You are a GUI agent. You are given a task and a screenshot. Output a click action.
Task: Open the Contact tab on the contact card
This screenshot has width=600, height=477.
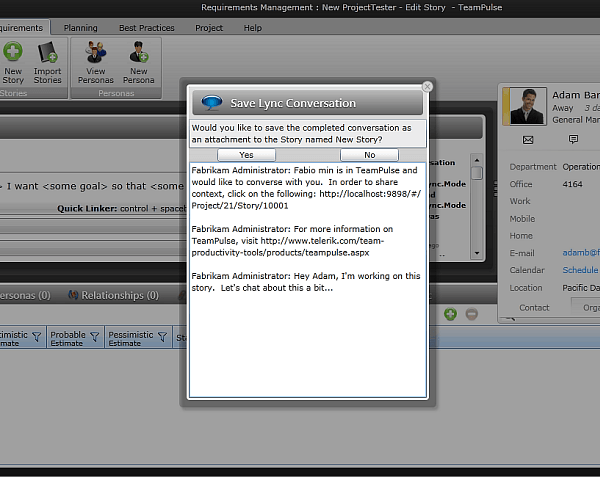tap(534, 308)
